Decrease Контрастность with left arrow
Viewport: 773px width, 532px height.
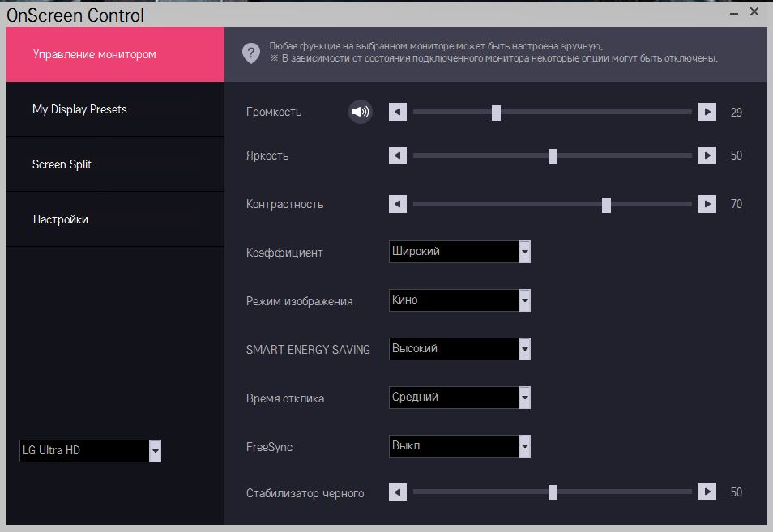pos(398,204)
